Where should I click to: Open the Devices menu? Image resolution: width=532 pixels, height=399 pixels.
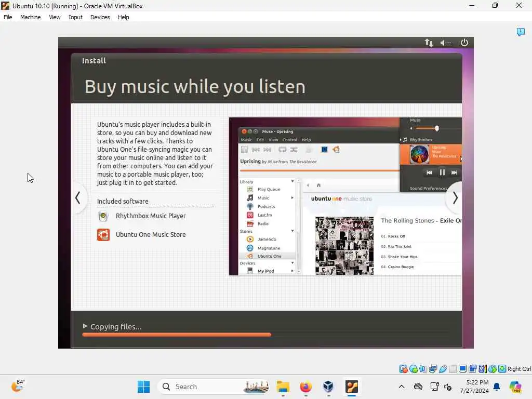100,17
